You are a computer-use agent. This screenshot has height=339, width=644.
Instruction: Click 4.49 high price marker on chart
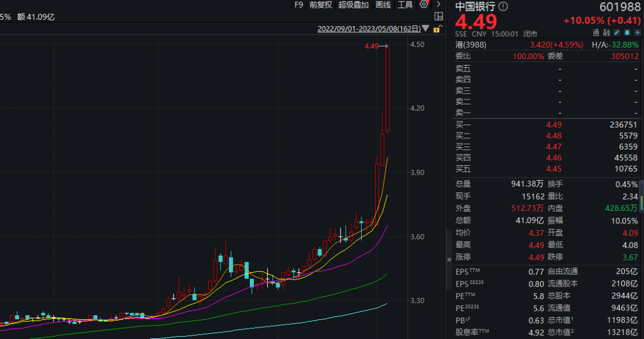(x=371, y=46)
